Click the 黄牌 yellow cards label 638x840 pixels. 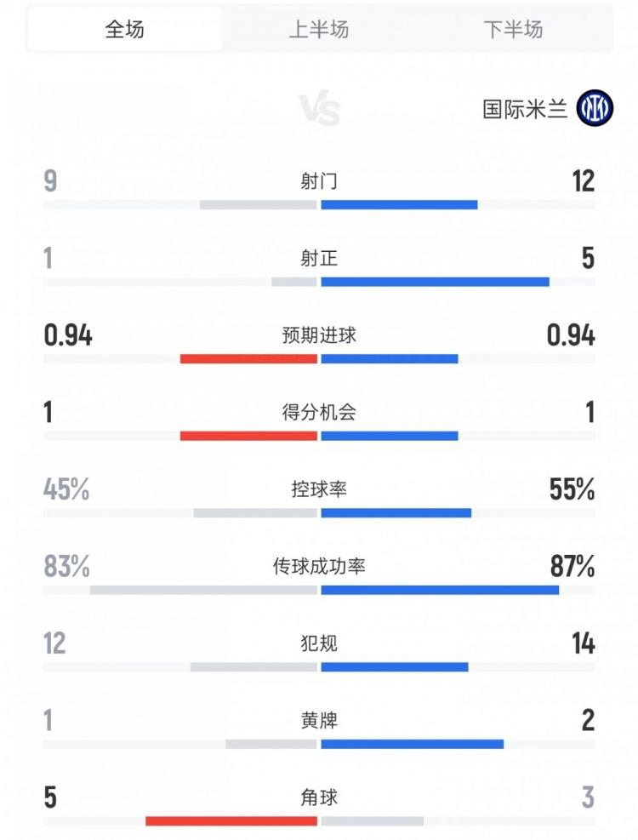point(319,721)
